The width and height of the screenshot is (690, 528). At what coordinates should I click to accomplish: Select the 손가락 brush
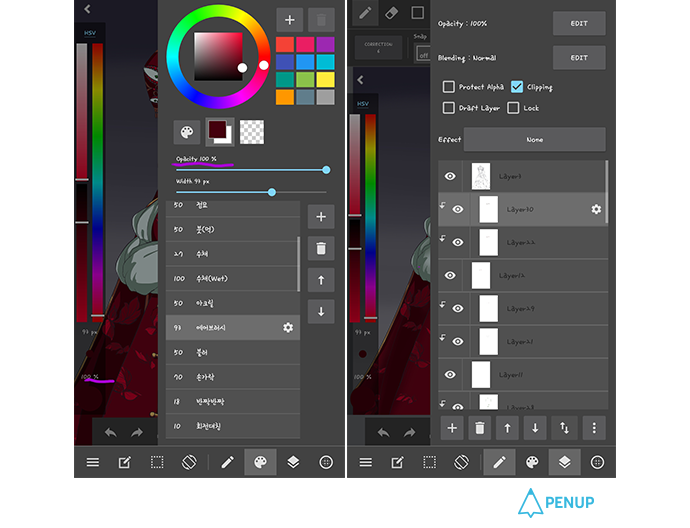232,377
